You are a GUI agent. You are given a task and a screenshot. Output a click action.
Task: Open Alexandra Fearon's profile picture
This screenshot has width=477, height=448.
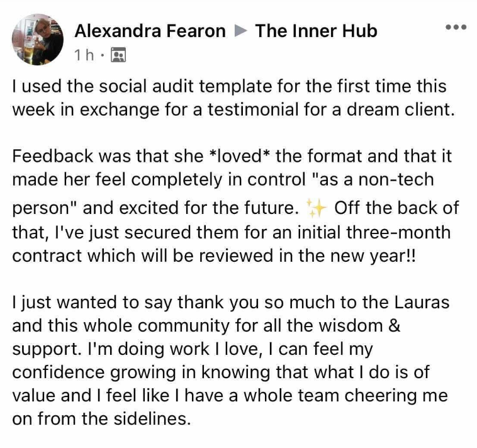[38, 40]
